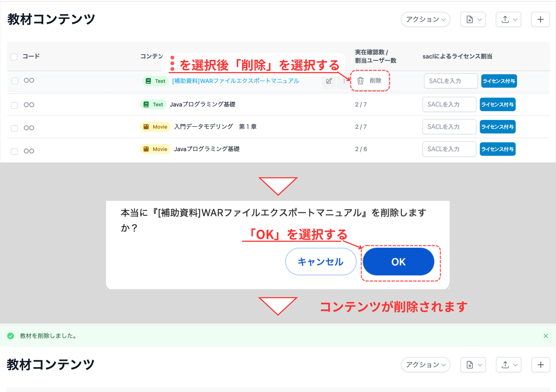Expand the chevron beside the export icon
Image resolution: width=556 pixels, height=392 pixels.
pyautogui.click(x=480, y=19)
